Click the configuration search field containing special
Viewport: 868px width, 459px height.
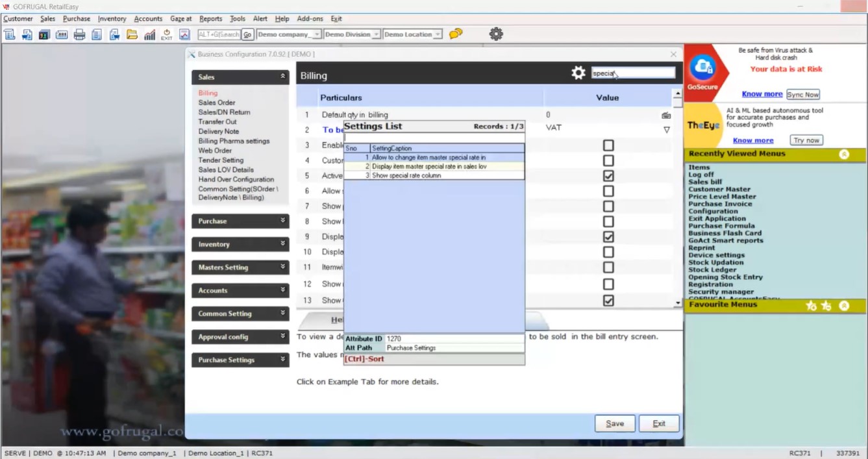pos(633,73)
